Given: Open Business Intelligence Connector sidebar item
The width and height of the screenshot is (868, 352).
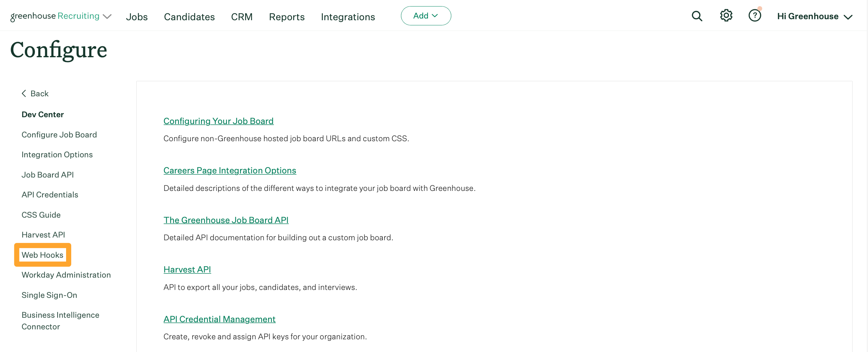Looking at the screenshot, I should [x=60, y=321].
